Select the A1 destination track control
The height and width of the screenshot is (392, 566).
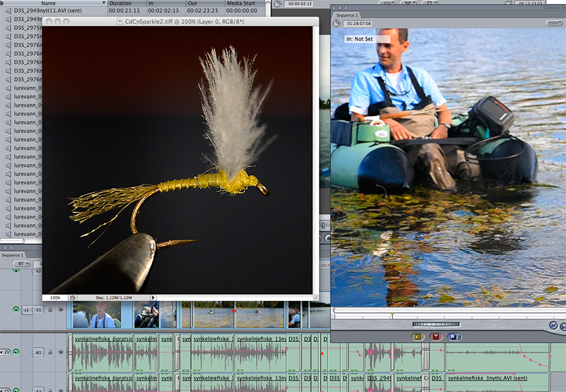(38, 352)
